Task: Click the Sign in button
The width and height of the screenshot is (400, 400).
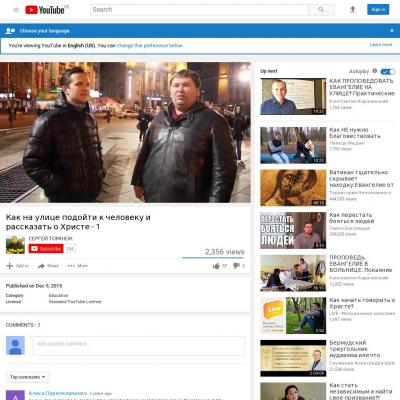Action: pyautogui.click(x=378, y=10)
